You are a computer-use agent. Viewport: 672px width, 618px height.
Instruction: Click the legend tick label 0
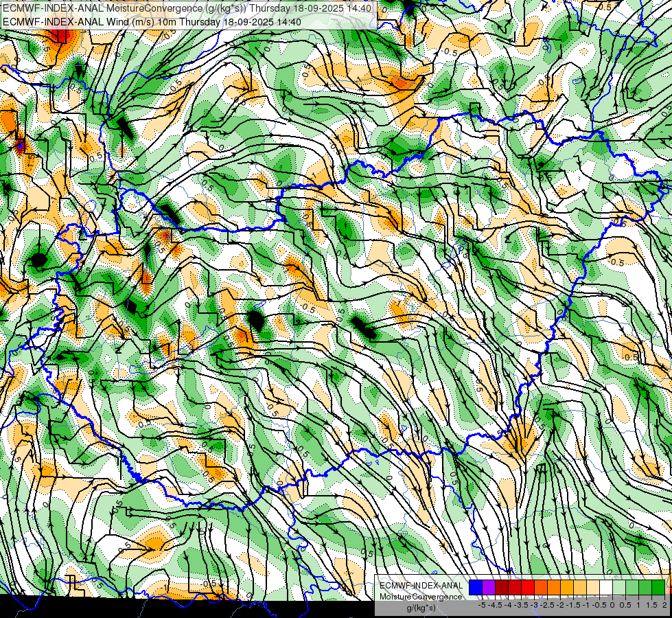(x=612, y=605)
